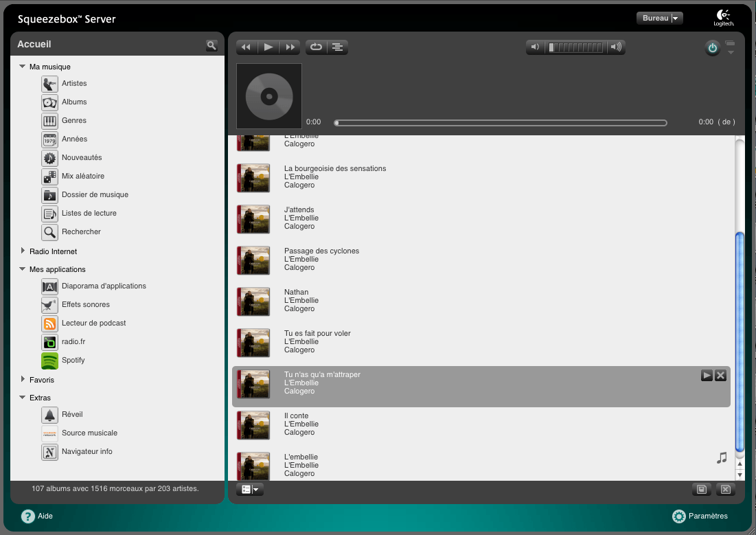Remove Tu n'as qu'a m'attraper from playlist

[720, 375]
